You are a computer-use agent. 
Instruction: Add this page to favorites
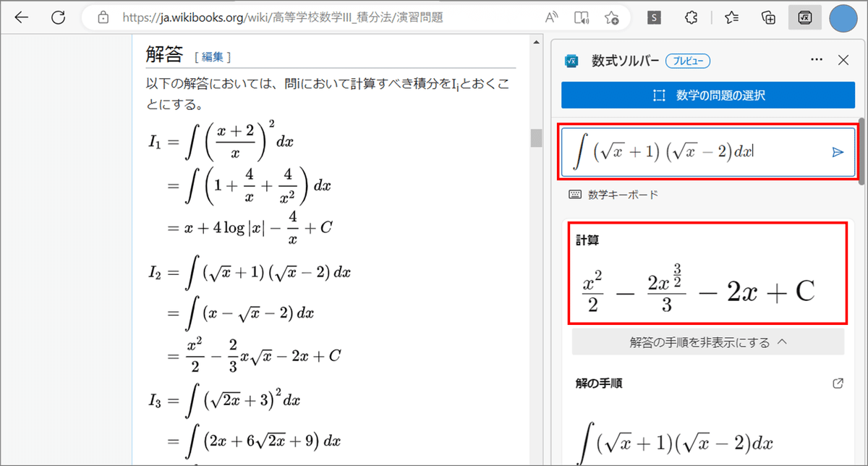coord(611,18)
